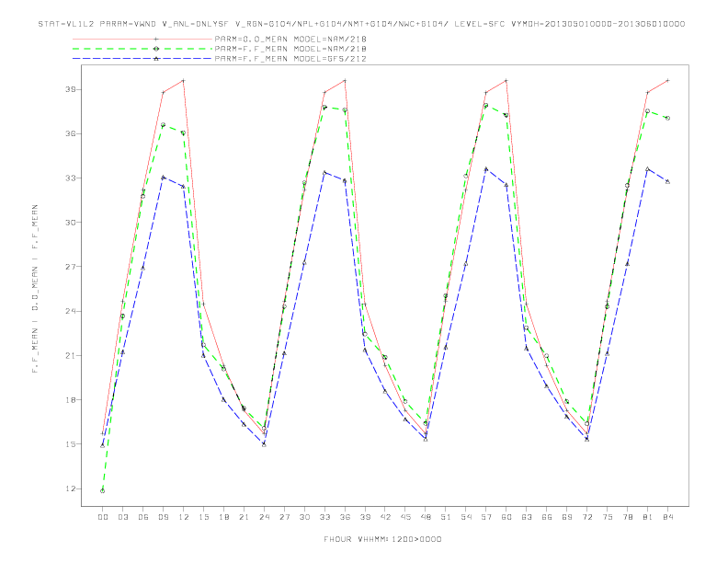Click x-axis tick label 42
The image size is (728, 563).
[385, 517]
